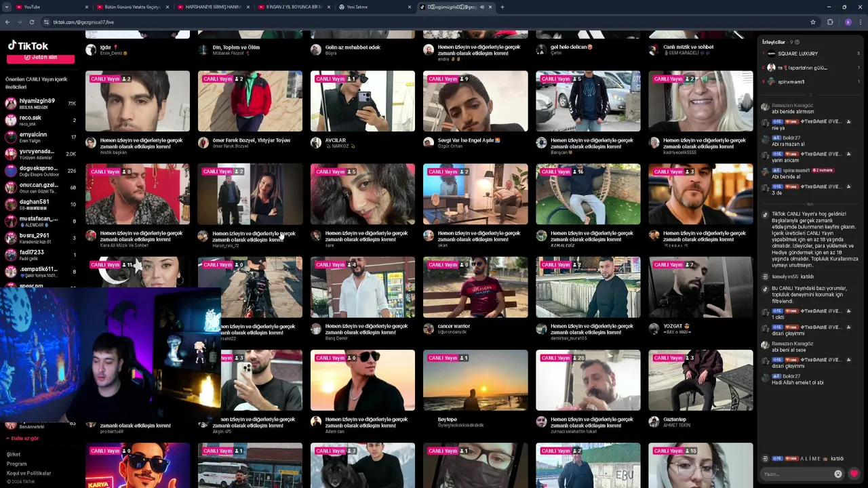Click the İzleyiciler viewers heading
868x488 pixels.
coord(774,42)
